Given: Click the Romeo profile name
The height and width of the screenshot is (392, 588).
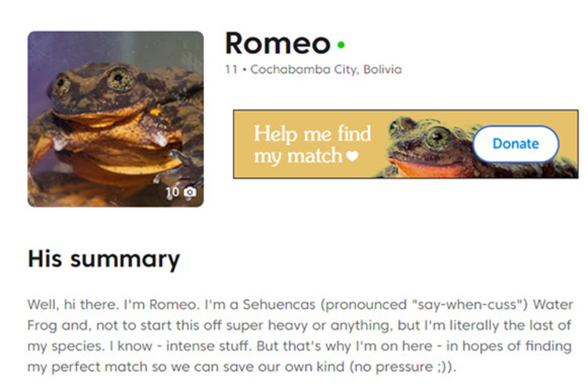Looking at the screenshot, I should point(278,44).
